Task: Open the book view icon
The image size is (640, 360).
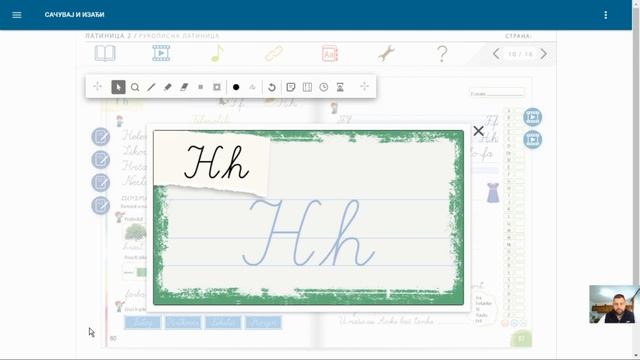Action: [x=105, y=53]
